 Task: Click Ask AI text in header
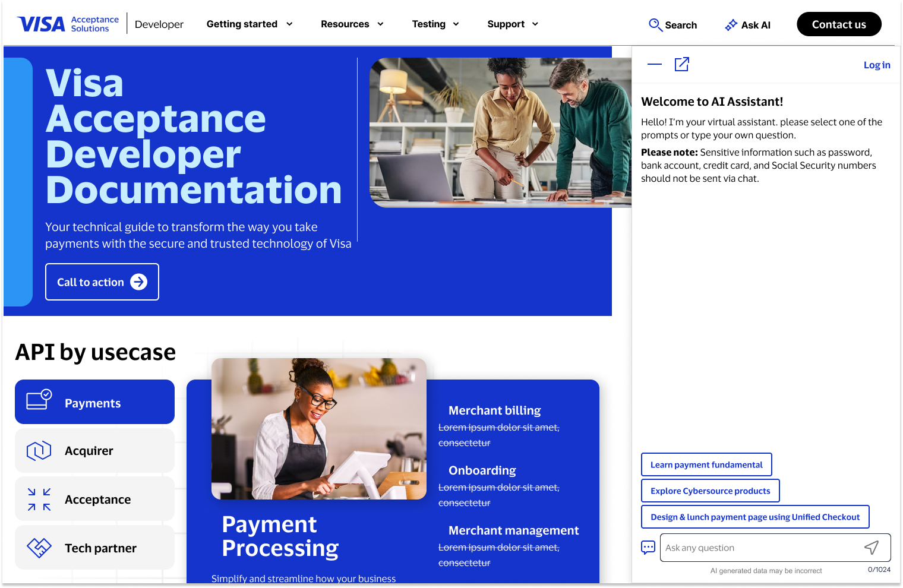tap(756, 25)
